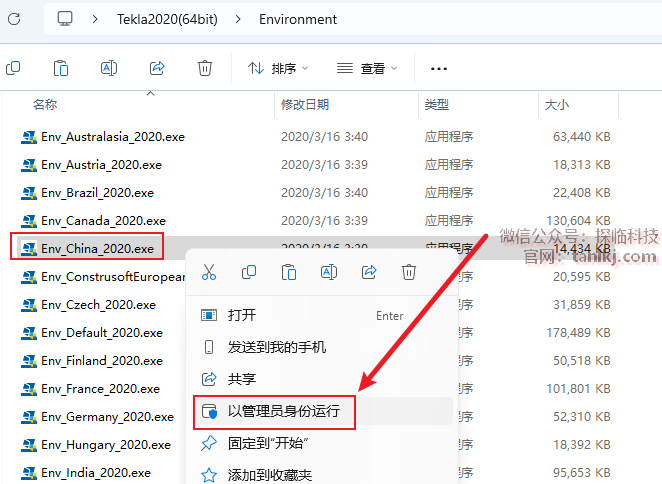
Task: Select Env_India_2020.exe file
Action: coord(96,473)
